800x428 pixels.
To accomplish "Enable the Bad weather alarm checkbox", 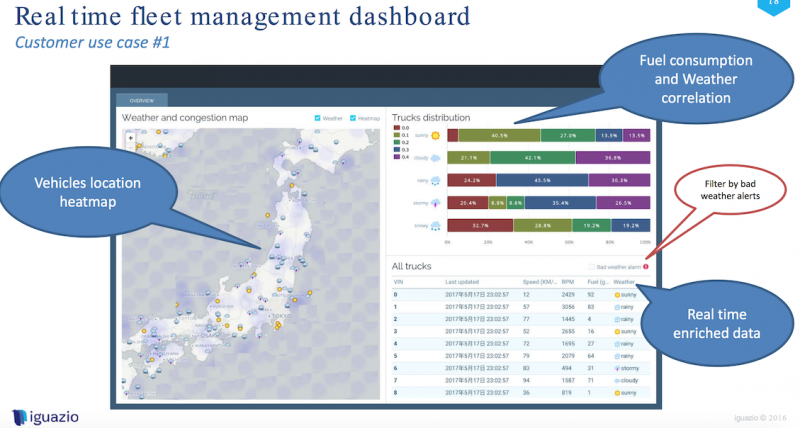I will tap(591, 267).
